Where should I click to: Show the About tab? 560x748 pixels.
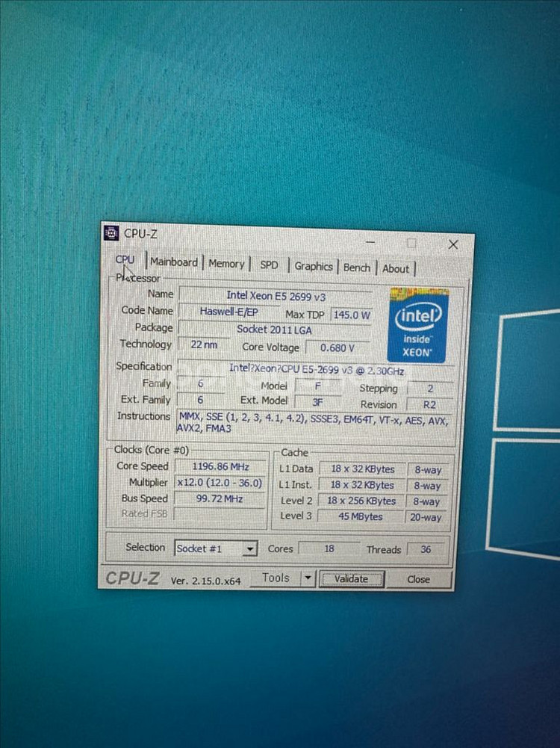tap(396, 269)
